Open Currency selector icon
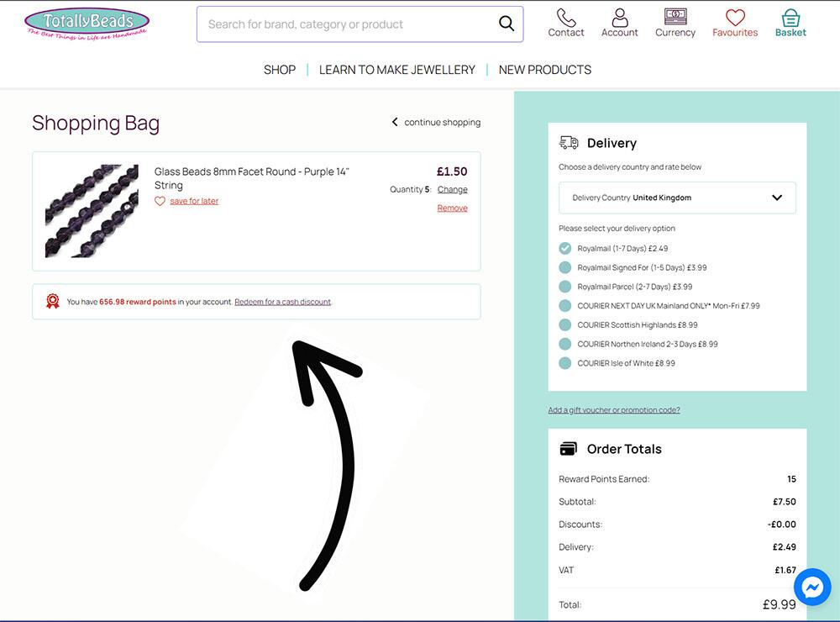Viewport: 840px width, 622px height. pos(675,17)
